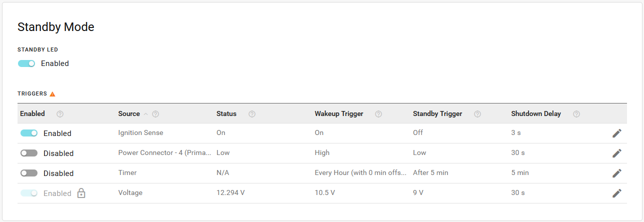
Task: Toggle the Standby LED switch
Action: tap(26, 63)
